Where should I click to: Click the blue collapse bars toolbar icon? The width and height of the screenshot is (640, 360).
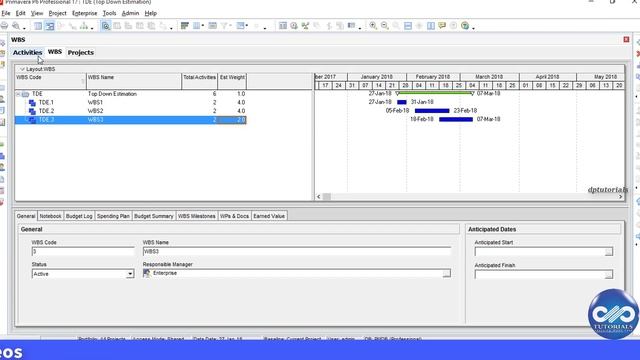pos(408,26)
